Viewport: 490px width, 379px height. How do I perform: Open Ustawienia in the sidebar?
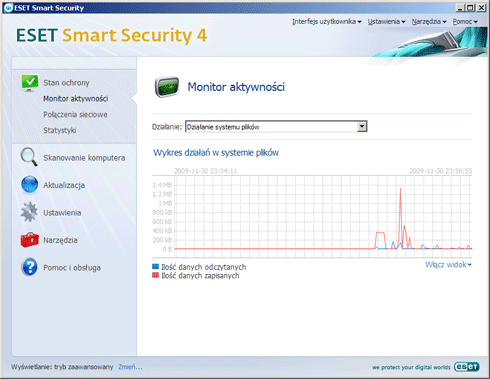(62, 213)
